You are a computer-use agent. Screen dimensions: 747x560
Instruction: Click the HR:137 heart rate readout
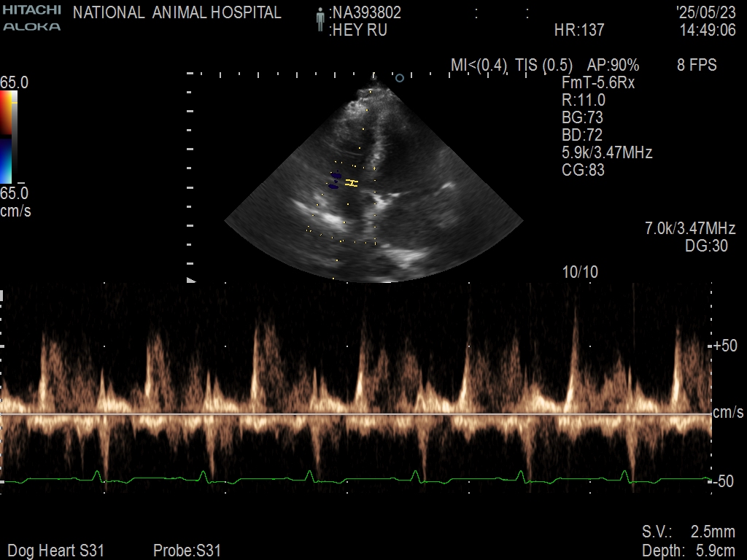(579, 31)
